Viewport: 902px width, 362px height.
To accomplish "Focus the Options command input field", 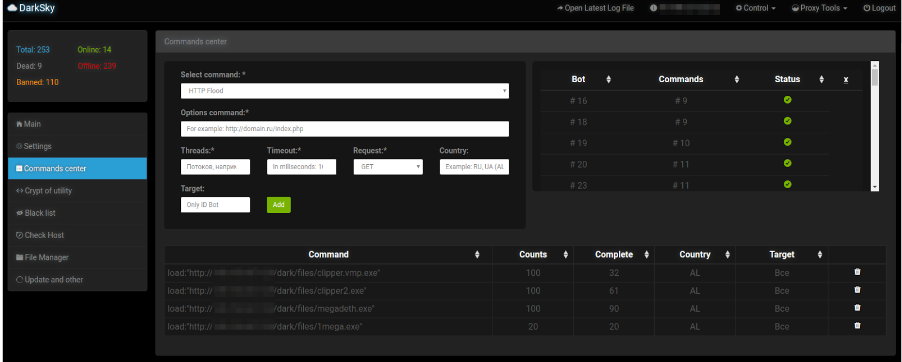I will click(345, 129).
